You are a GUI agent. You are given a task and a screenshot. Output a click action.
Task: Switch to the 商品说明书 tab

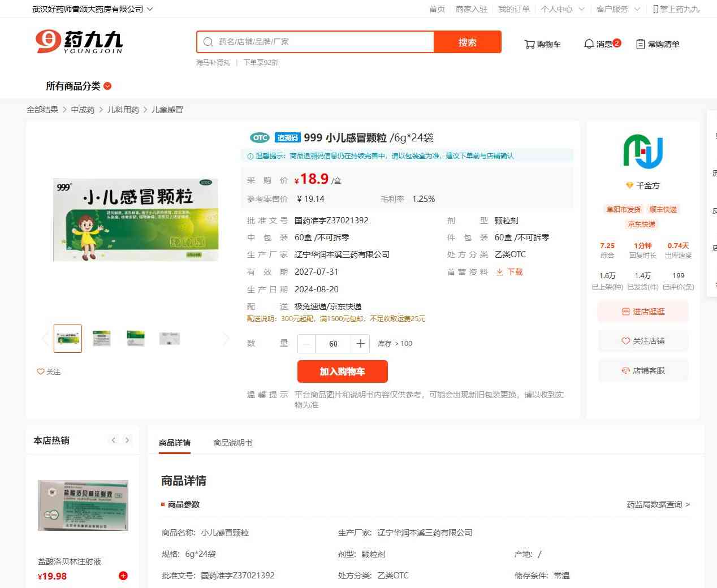[232, 443]
